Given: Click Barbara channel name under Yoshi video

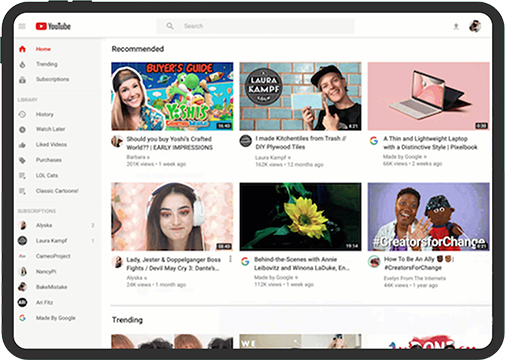Looking at the screenshot, I should pyautogui.click(x=136, y=157).
